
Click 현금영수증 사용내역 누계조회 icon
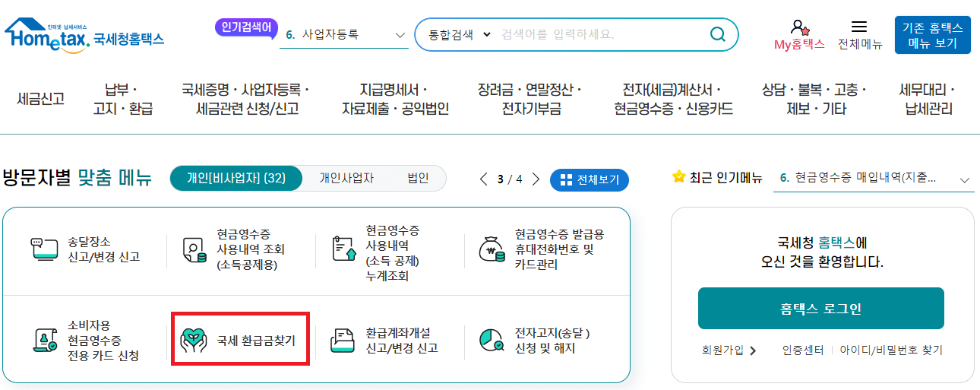coord(344,249)
